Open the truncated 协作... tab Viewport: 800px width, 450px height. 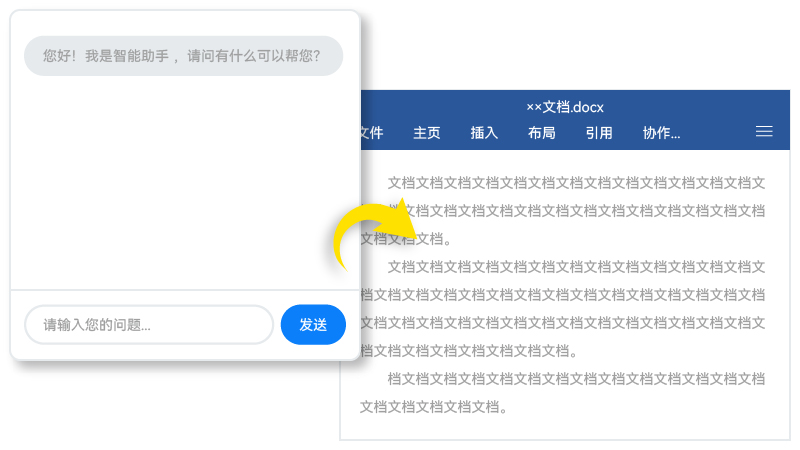click(661, 133)
